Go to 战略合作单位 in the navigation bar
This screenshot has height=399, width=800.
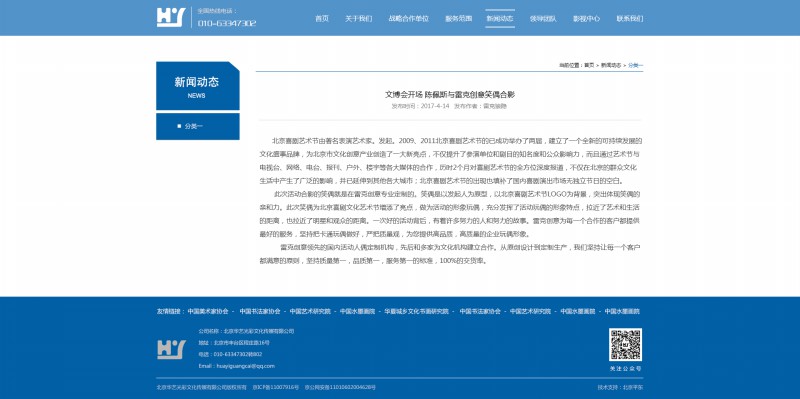click(409, 18)
